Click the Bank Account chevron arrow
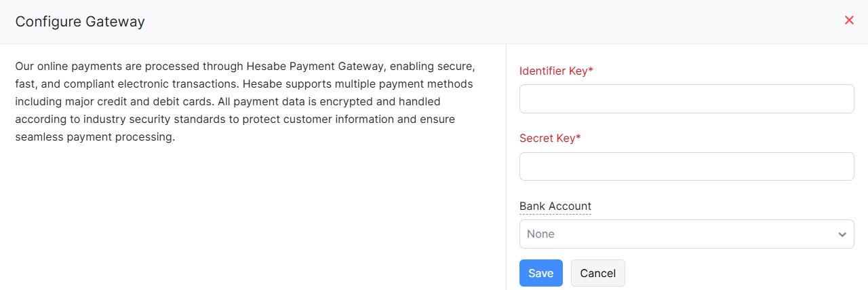 pos(842,234)
